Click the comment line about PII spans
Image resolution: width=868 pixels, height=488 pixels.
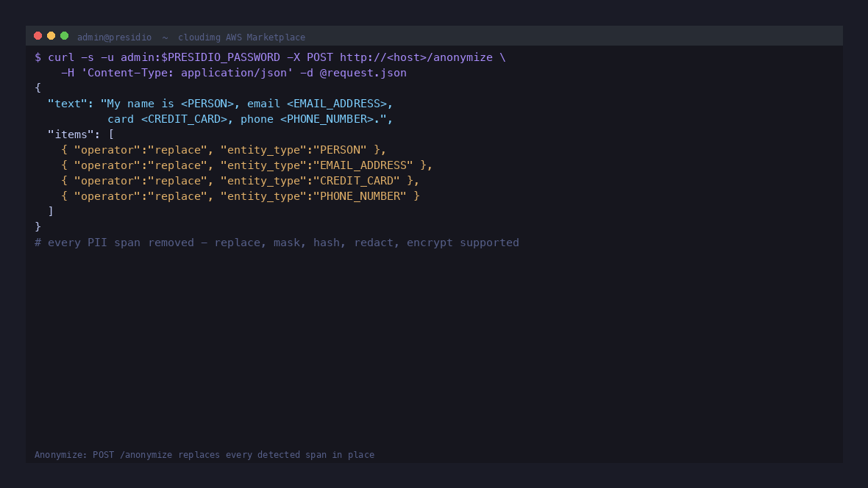click(277, 243)
